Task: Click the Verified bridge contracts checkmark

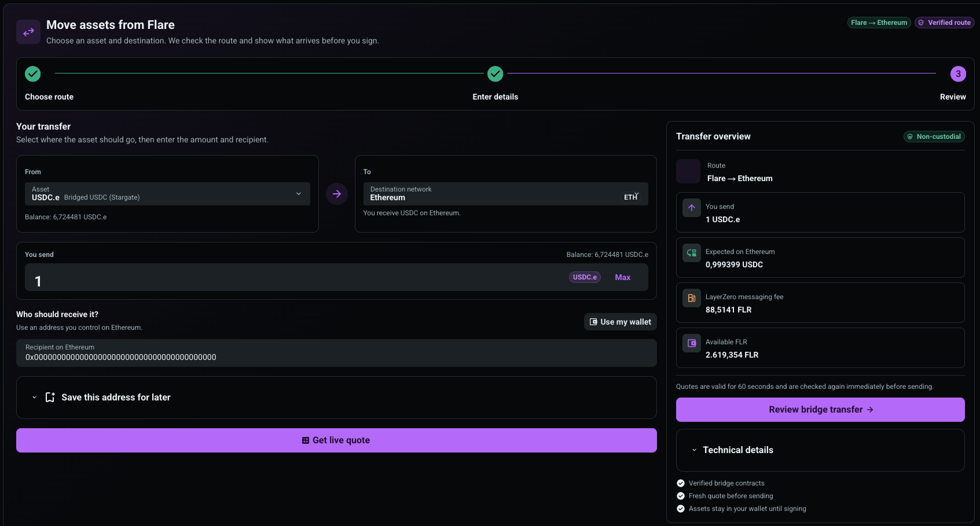Action: click(681, 483)
